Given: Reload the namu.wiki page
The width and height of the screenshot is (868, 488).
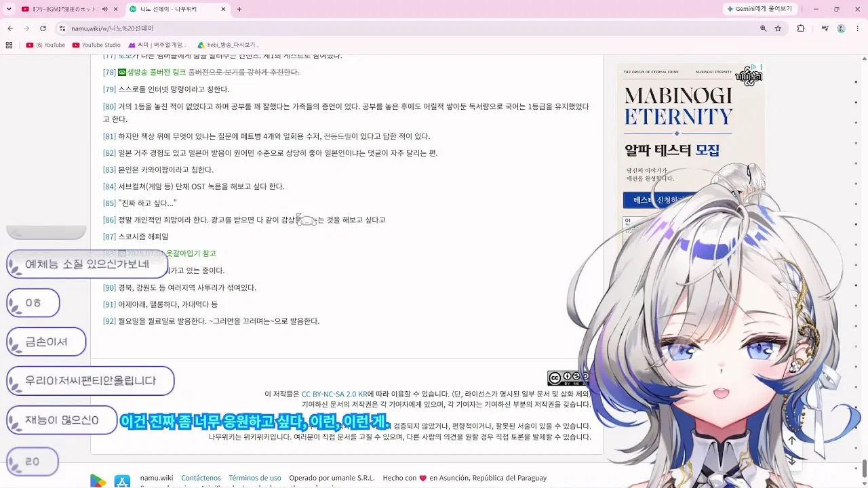Looking at the screenshot, I should coord(43,28).
